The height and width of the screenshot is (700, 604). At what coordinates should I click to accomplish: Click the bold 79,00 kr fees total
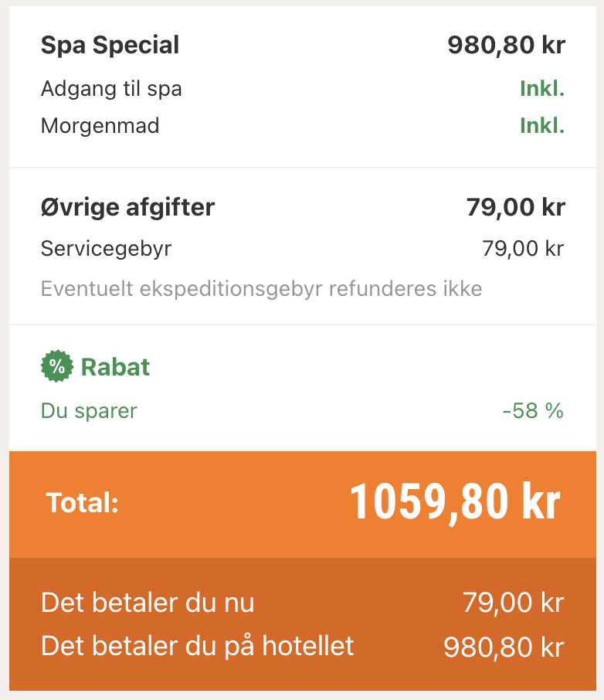tap(515, 207)
